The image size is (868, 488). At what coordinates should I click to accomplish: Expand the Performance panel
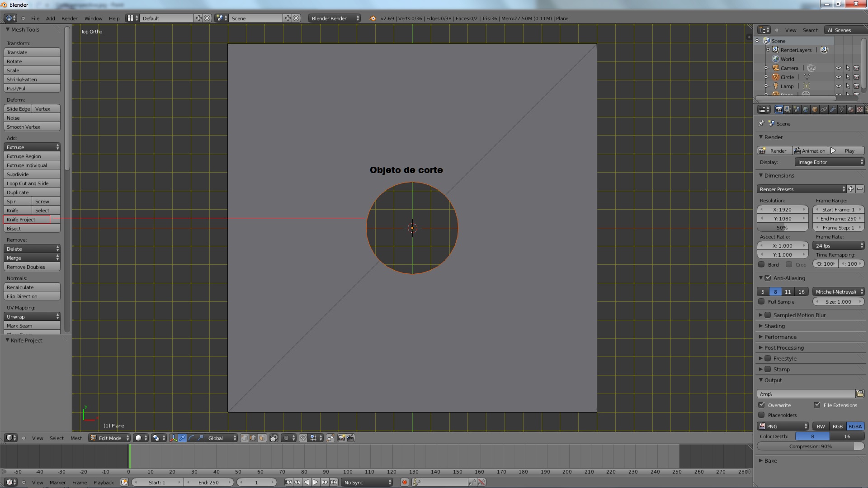780,337
